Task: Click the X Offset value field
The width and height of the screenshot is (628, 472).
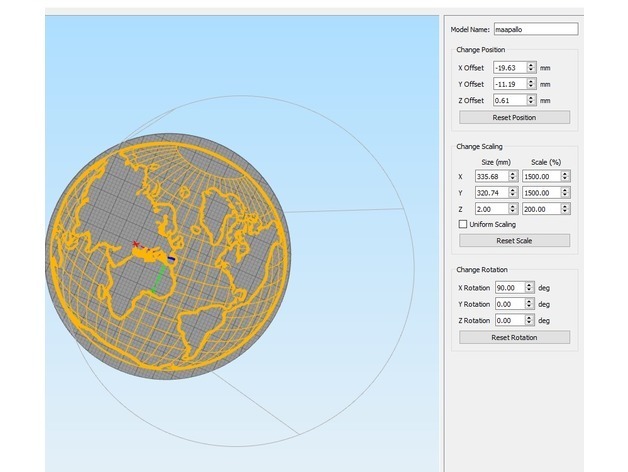Action: click(x=508, y=67)
